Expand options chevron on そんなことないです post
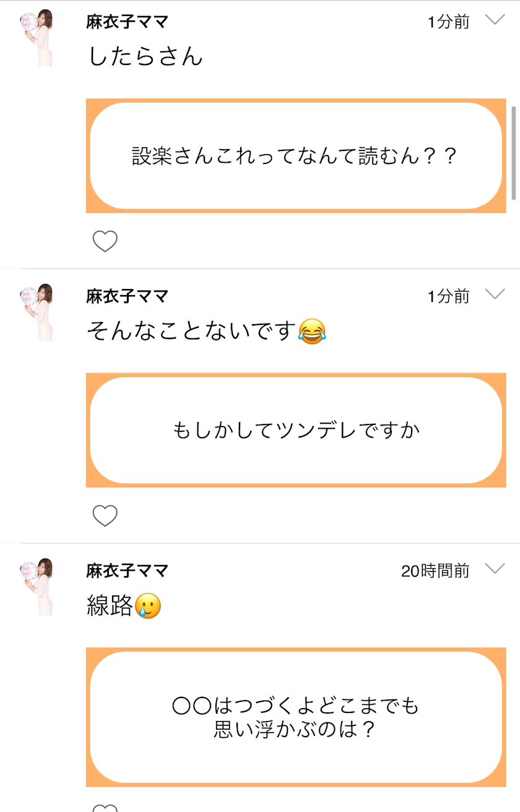520x812 pixels. pyautogui.click(x=495, y=294)
